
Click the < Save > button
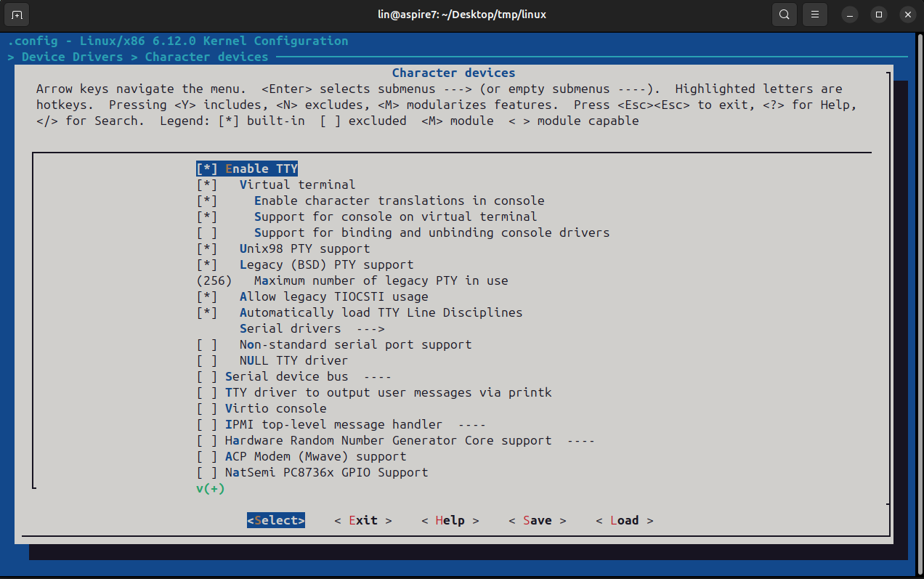pyautogui.click(x=538, y=520)
